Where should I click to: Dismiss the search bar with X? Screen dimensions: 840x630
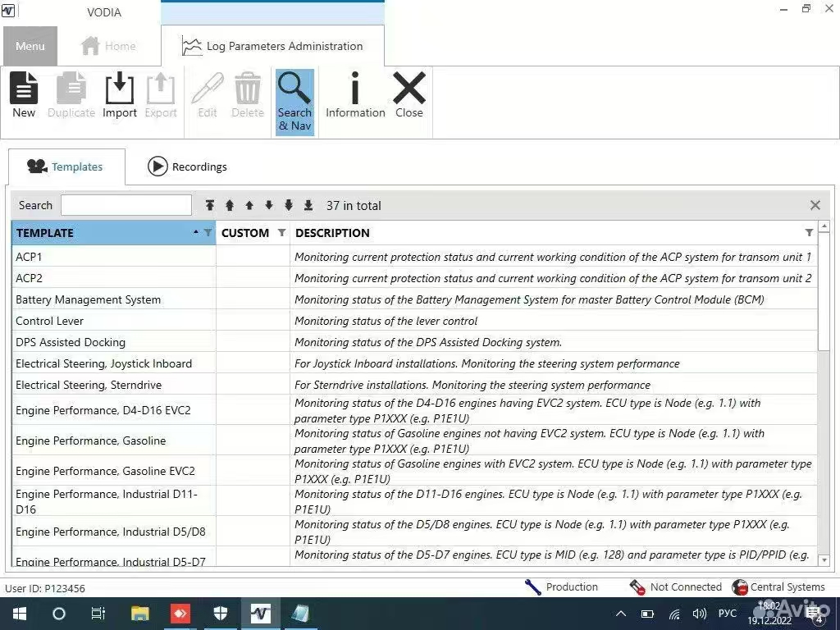click(815, 205)
